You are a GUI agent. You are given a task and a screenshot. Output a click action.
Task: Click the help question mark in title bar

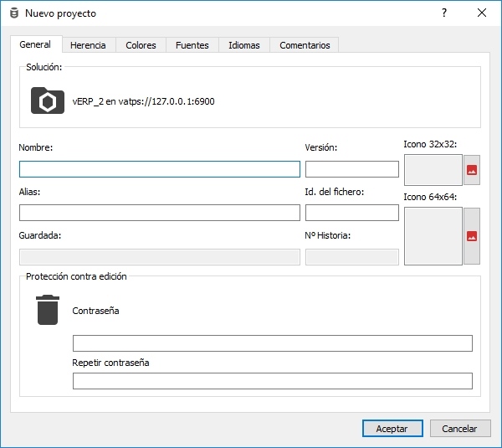coord(444,13)
